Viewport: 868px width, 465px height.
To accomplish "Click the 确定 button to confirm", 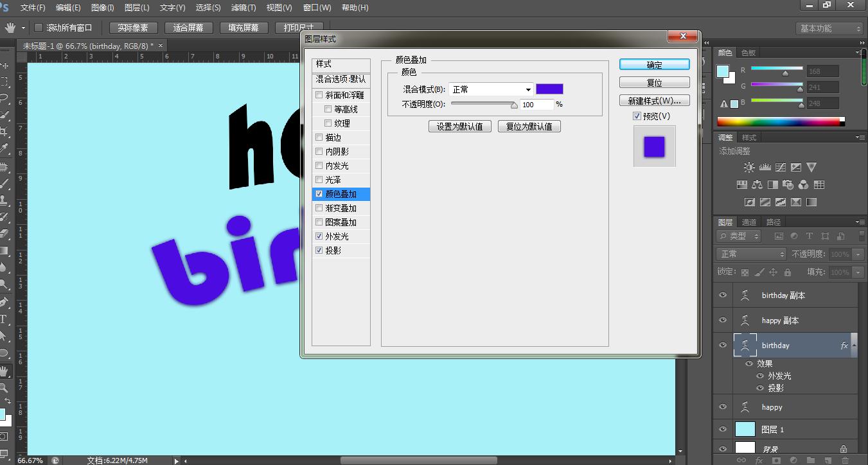I will [x=654, y=64].
